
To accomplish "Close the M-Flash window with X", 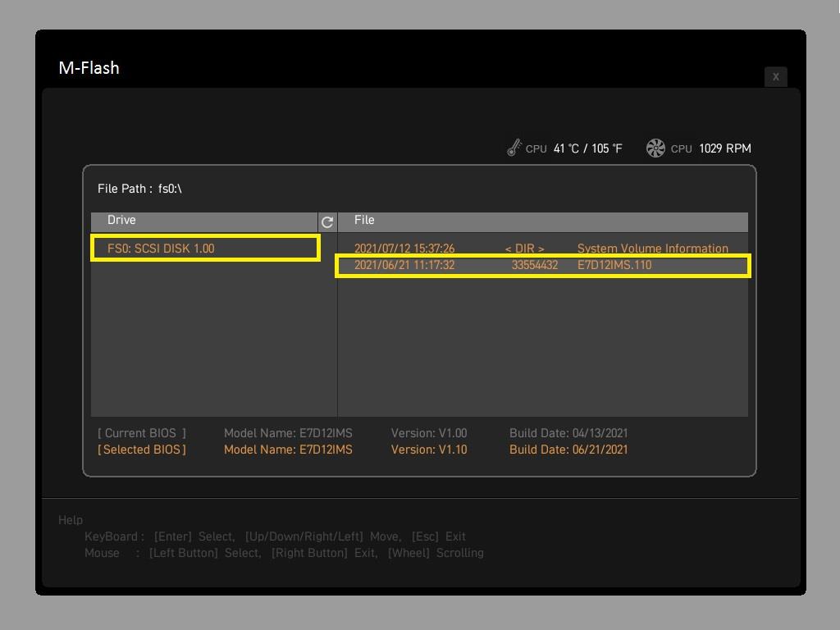I will tap(775, 76).
